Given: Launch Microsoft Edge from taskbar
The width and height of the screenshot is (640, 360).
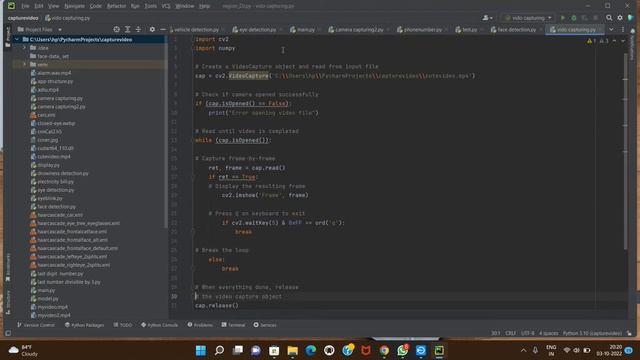Looking at the screenshot, I should pyautogui.click(x=311, y=351).
